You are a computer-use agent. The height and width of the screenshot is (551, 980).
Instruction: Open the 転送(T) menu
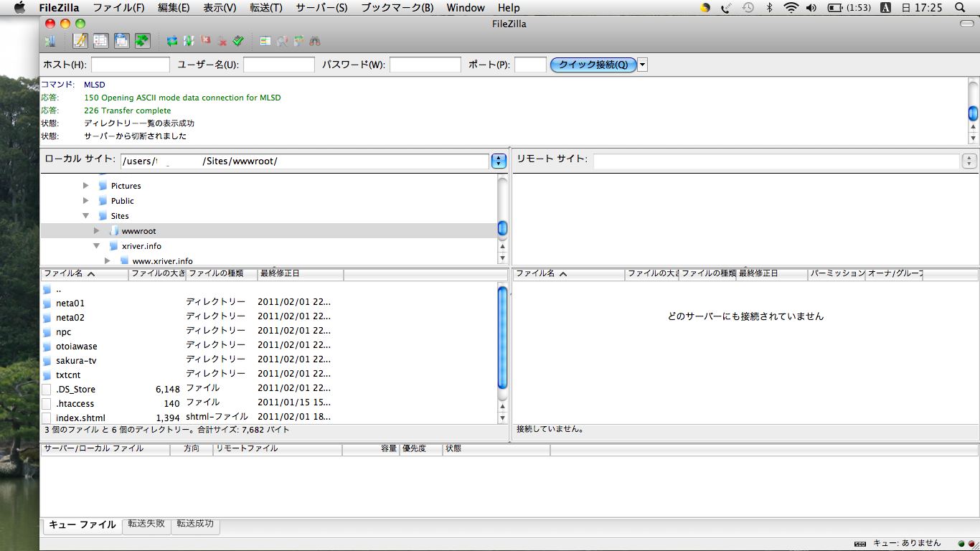point(265,7)
